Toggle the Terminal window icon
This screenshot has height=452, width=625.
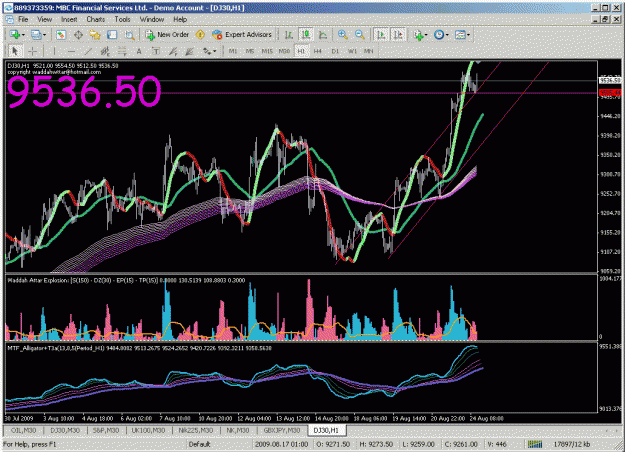[112, 35]
